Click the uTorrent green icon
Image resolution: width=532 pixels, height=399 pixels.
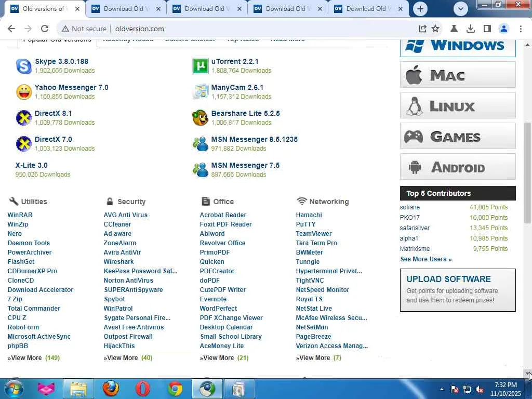200,66
